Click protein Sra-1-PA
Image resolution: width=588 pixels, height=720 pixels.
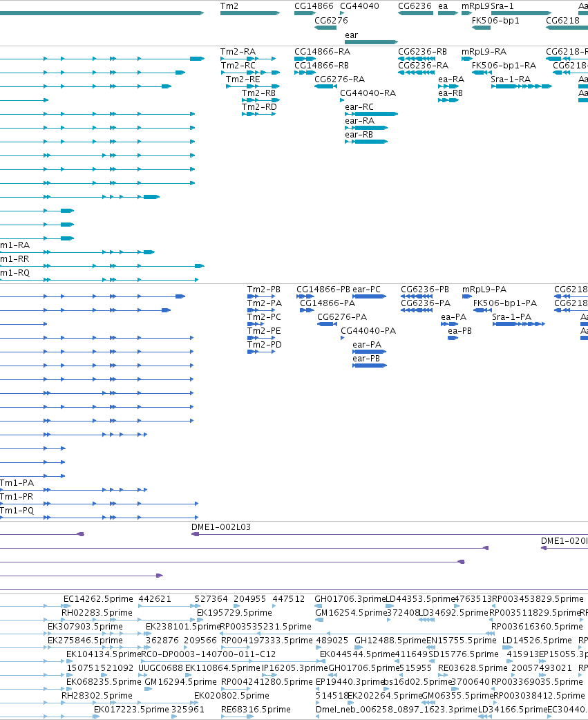coord(519,324)
